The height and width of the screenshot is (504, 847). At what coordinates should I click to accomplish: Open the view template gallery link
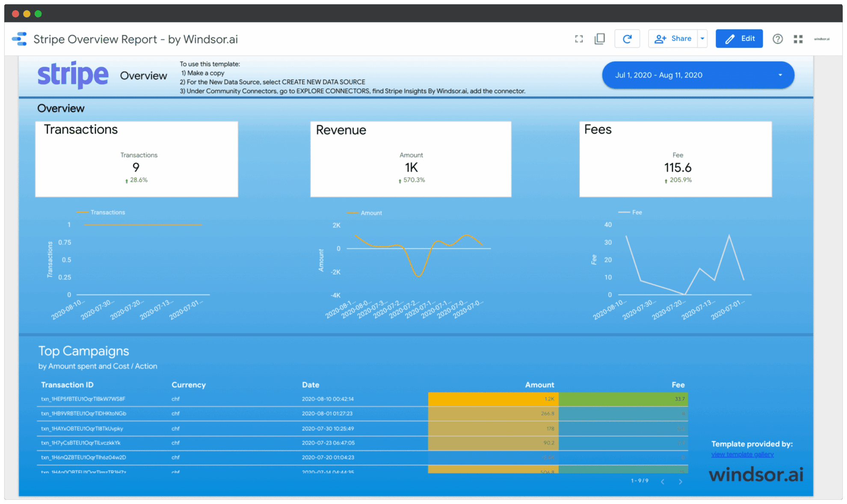(x=742, y=454)
